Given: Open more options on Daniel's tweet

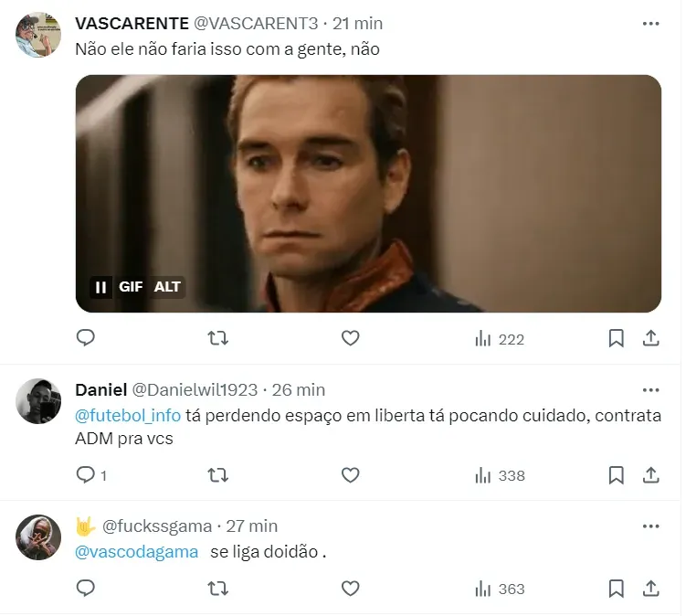Looking at the screenshot, I should point(650,390).
